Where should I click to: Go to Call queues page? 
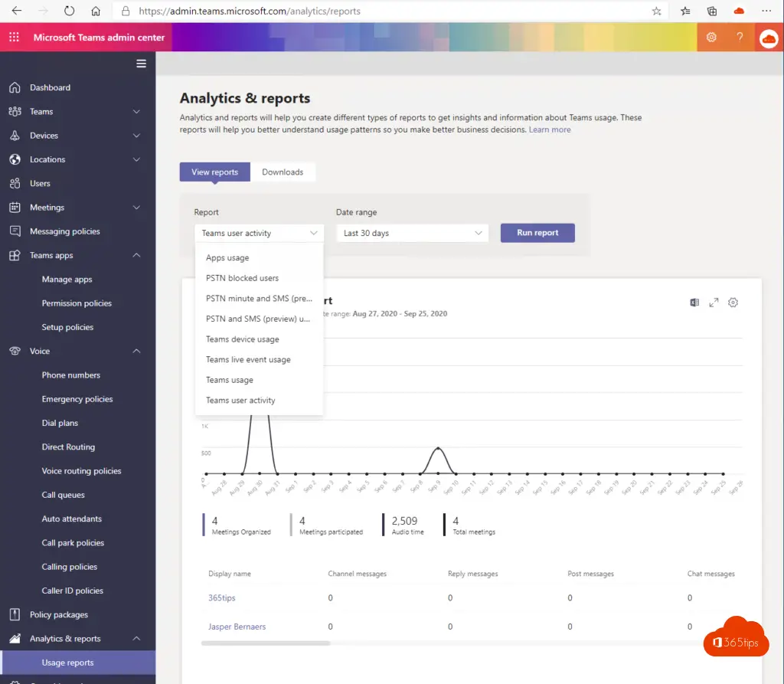(63, 495)
